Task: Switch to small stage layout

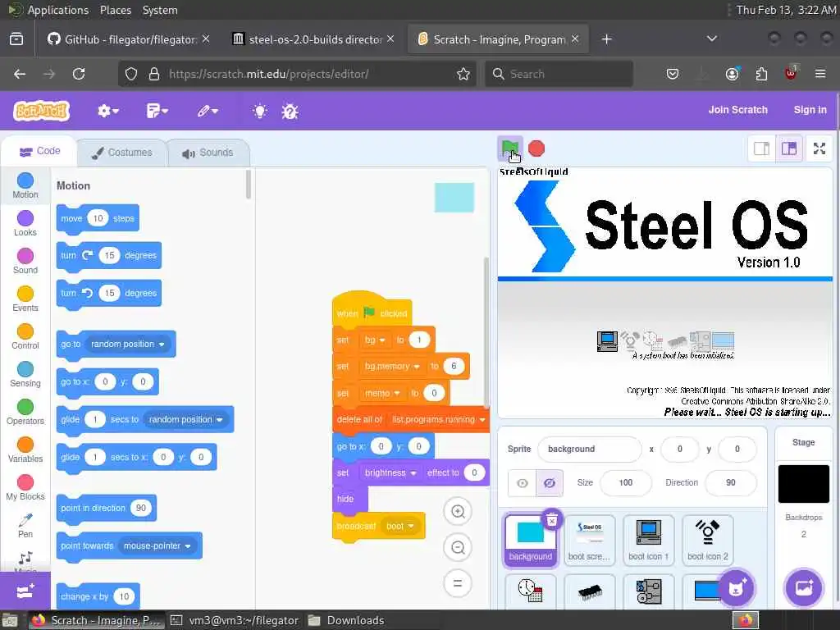Action: point(761,148)
